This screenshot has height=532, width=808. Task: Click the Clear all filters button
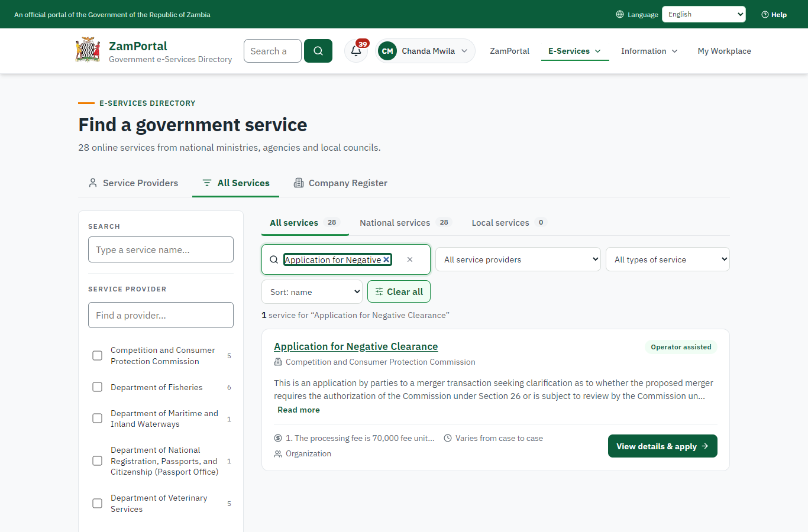399,292
